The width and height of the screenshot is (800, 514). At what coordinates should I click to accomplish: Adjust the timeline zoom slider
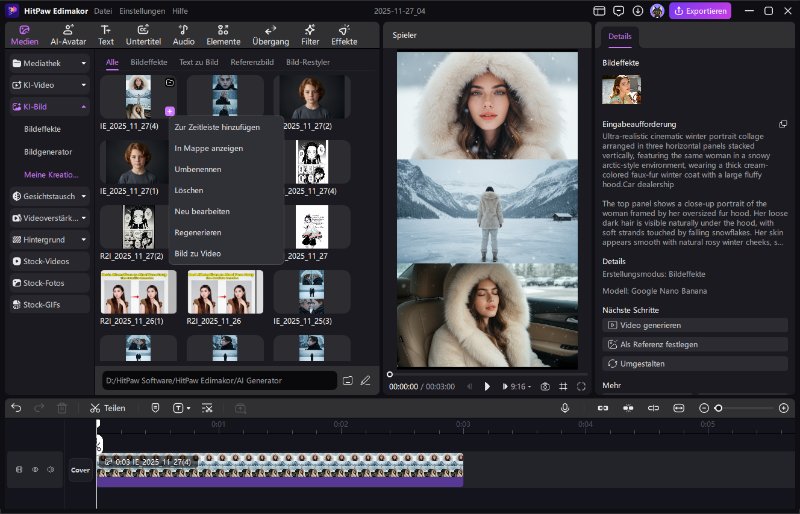(x=720, y=408)
